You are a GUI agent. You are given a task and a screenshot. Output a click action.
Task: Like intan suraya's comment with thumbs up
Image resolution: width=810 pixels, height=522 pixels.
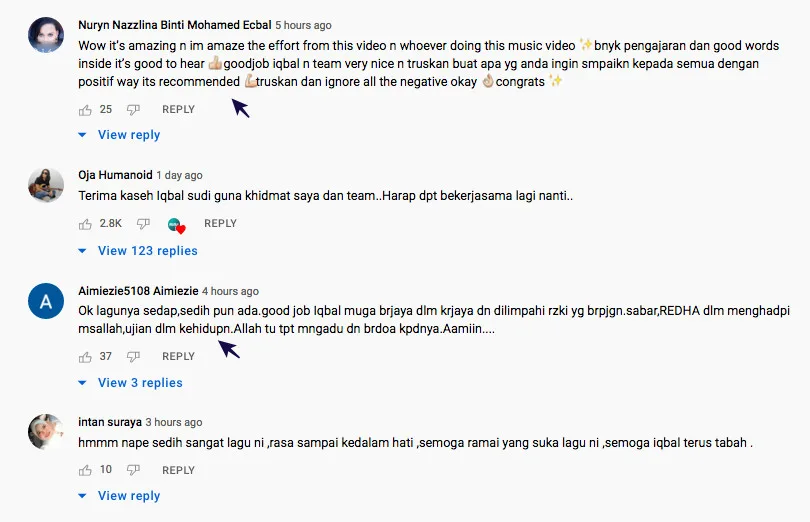click(85, 470)
